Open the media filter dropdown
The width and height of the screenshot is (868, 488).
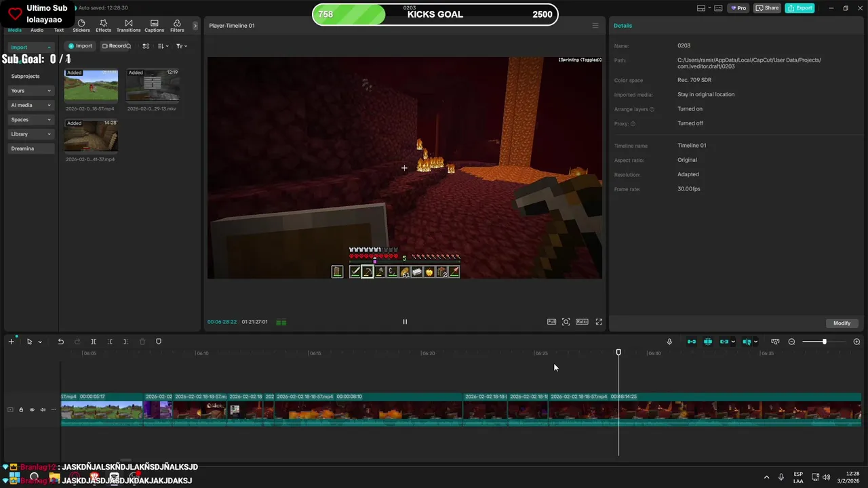[181, 46]
